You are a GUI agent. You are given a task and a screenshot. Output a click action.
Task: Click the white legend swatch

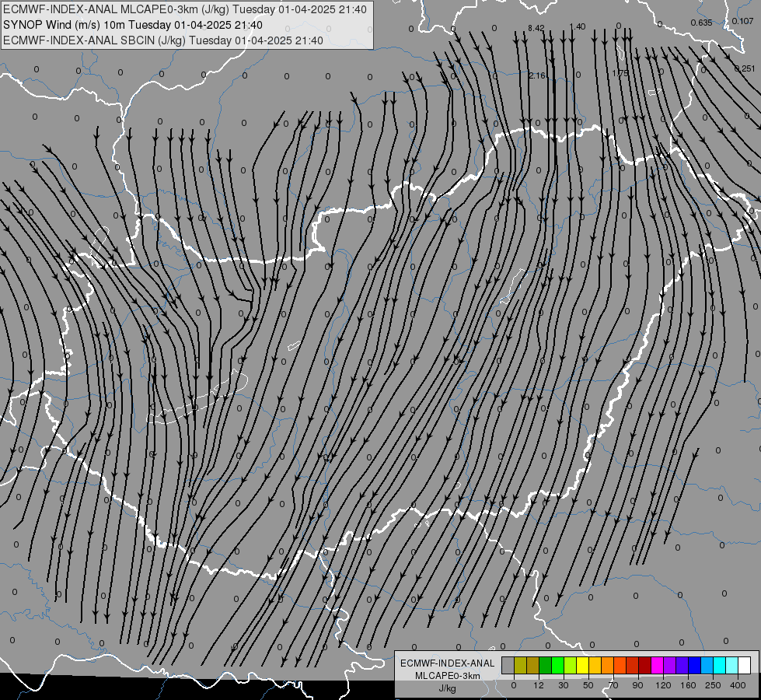[745, 665]
